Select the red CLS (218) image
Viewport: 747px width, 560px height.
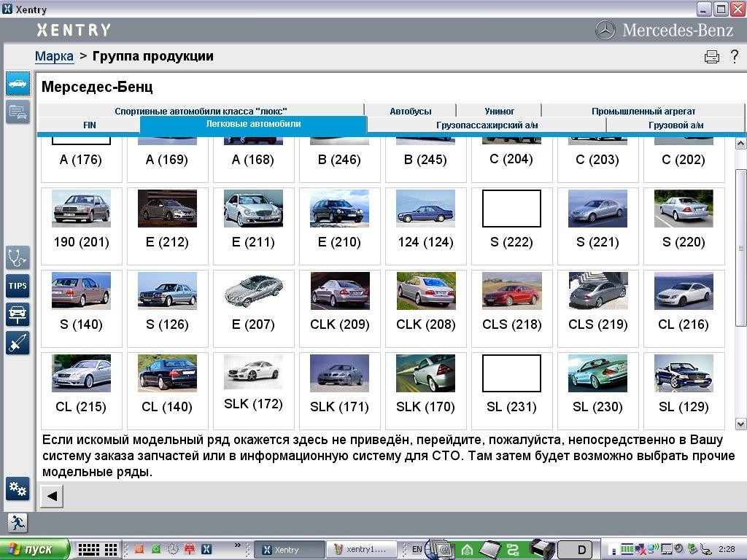pos(511,291)
